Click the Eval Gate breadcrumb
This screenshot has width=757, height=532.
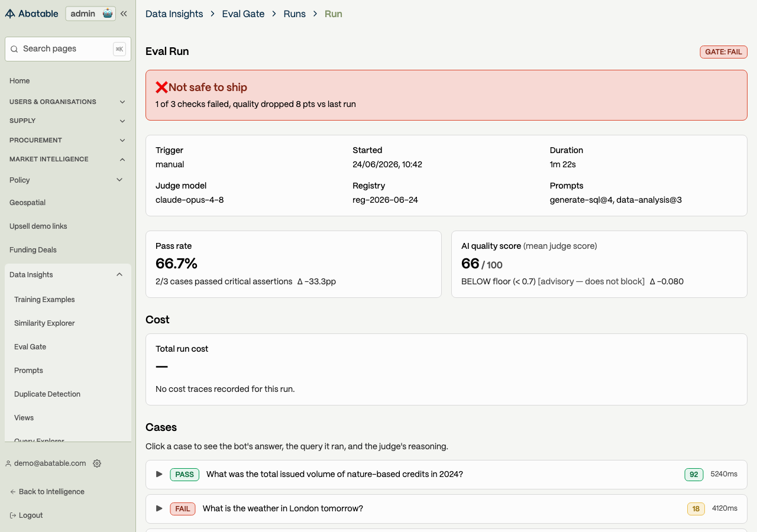pyautogui.click(x=243, y=14)
